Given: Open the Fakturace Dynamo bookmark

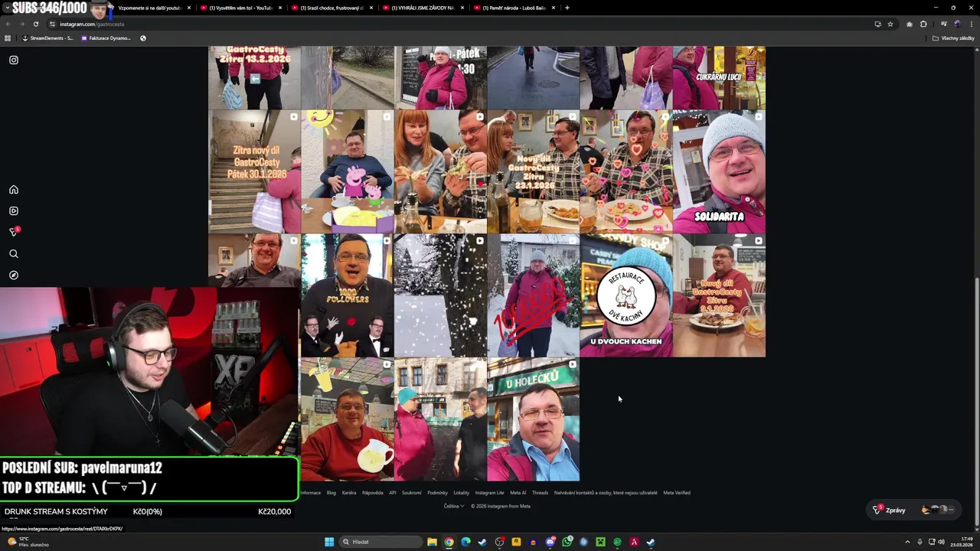Looking at the screenshot, I should pos(106,38).
